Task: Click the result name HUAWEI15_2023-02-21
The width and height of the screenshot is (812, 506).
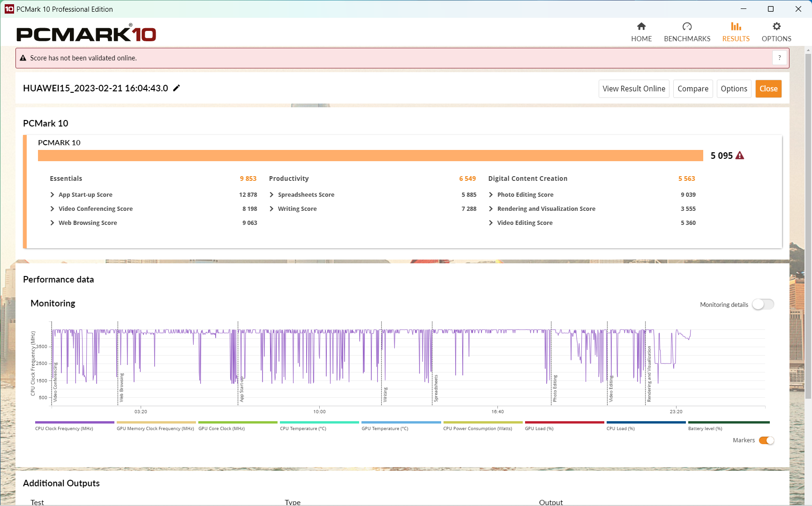Action: [x=96, y=88]
